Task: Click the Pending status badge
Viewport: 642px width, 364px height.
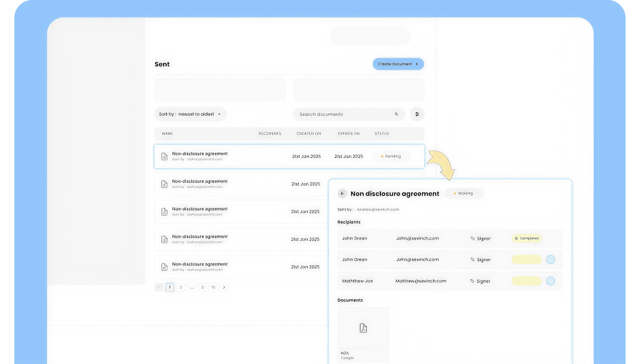Action: click(x=391, y=156)
